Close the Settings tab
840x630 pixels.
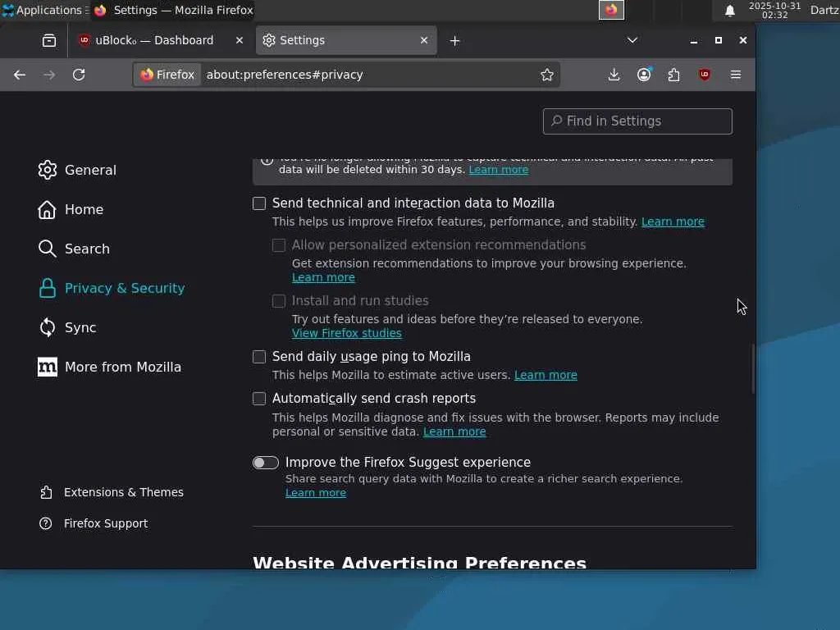pyautogui.click(x=424, y=40)
